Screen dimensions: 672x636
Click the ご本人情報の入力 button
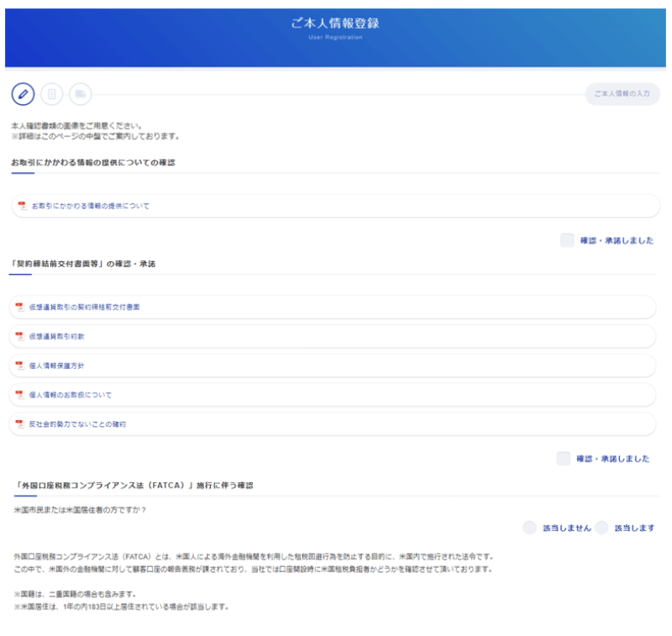point(622,94)
